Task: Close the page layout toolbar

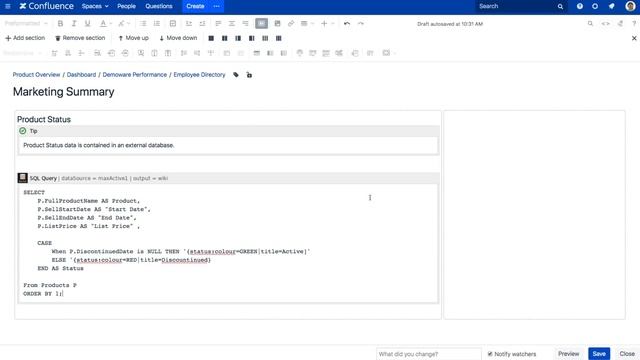Action: point(634,38)
